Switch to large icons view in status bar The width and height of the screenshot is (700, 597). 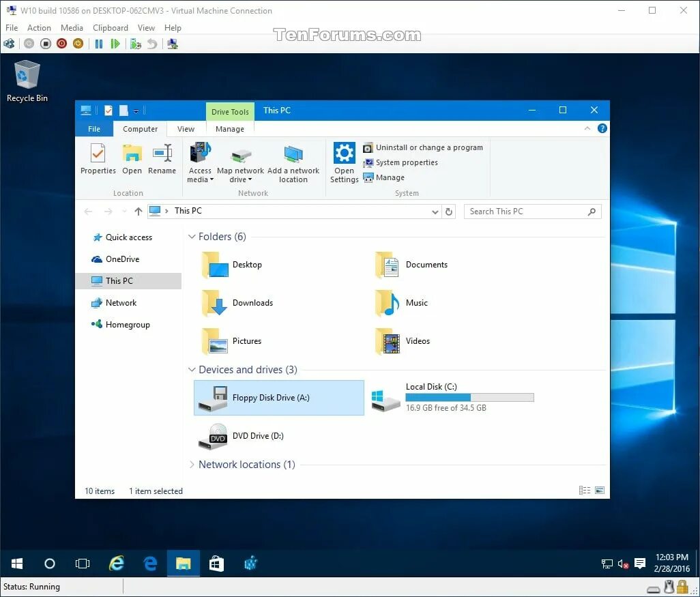pos(600,491)
